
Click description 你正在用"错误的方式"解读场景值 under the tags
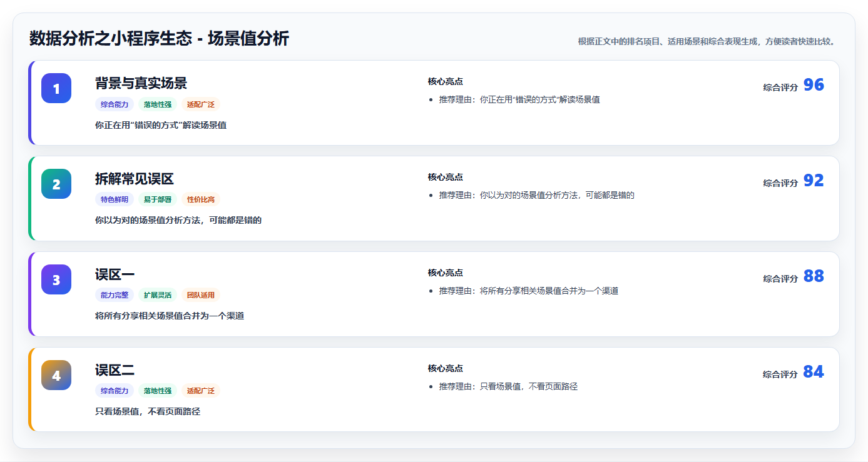[x=161, y=125]
